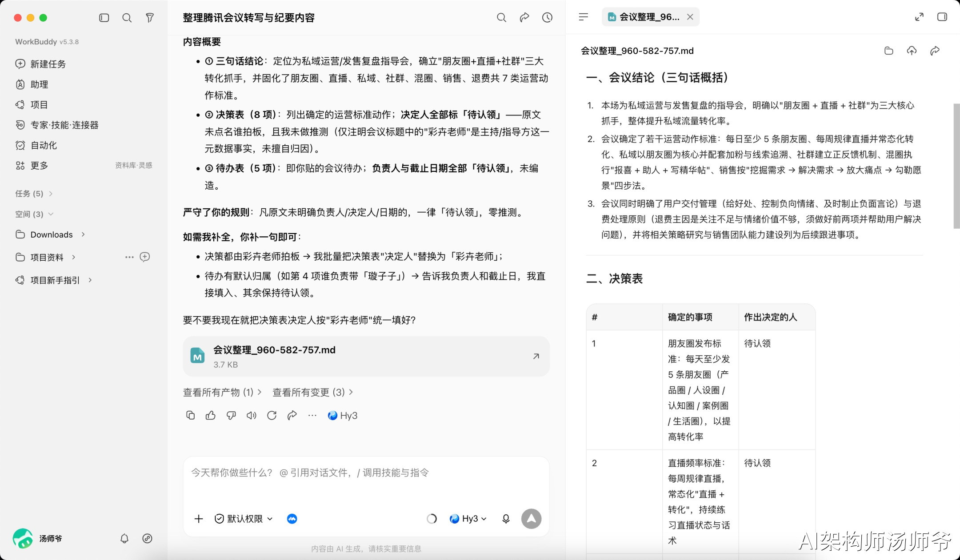960x560 pixels.
Task: Like the assistant reply
Action: [211, 415]
